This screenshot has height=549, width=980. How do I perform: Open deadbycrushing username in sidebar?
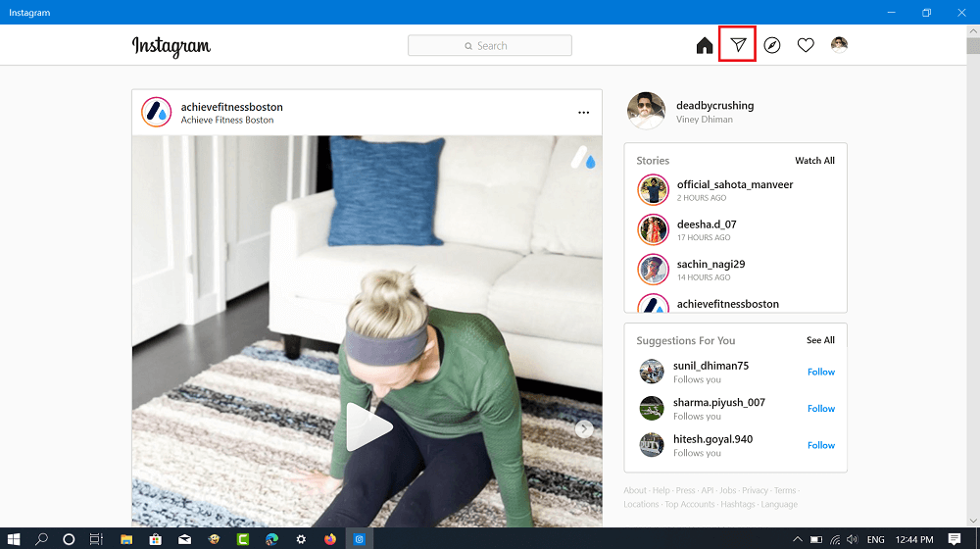[x=715, y=106]
